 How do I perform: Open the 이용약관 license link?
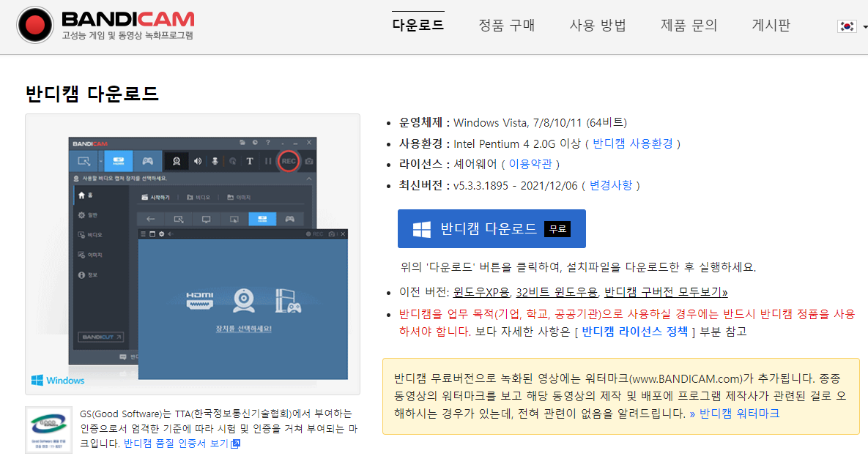click(x=530, y=164)
